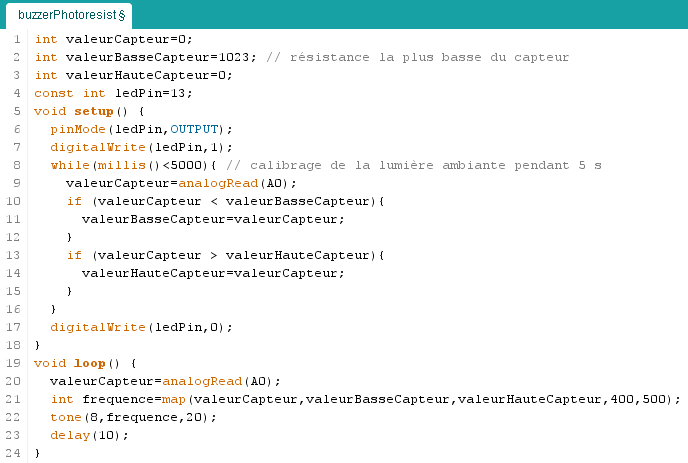The image size is (688, 463).
Task: Click the values 400,500 in the map call
Action: point(638,399)
